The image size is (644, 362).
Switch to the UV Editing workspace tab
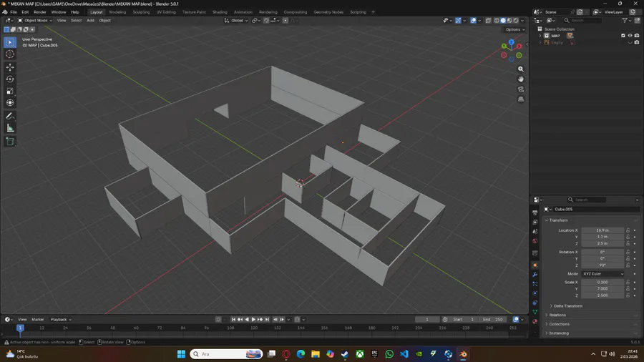[x=166, y=12]
